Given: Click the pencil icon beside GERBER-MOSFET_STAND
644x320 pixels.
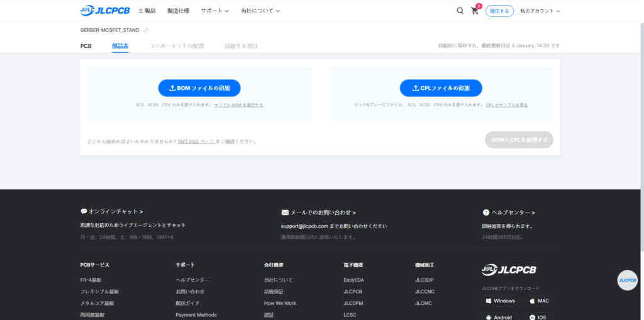Looking at the screenshot, I should pyautogui.click(x=147, y=30).
